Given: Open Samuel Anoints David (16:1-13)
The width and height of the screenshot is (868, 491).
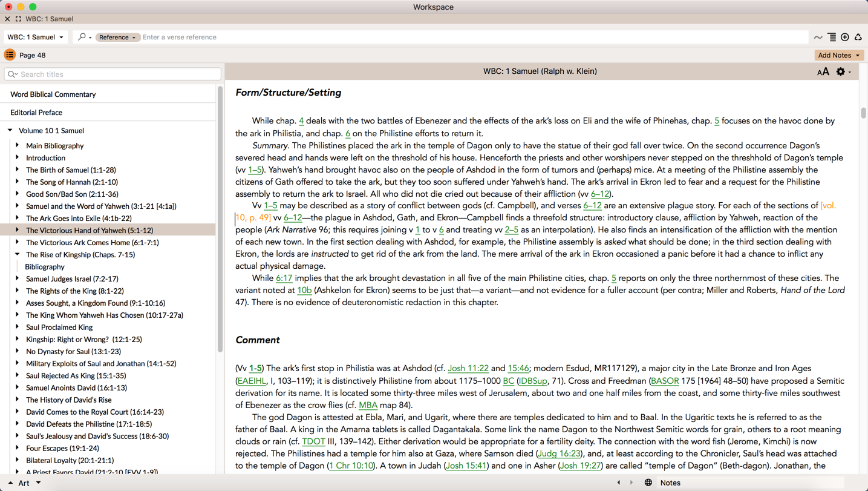Looking at the screenshot, I should click(76, 388).
